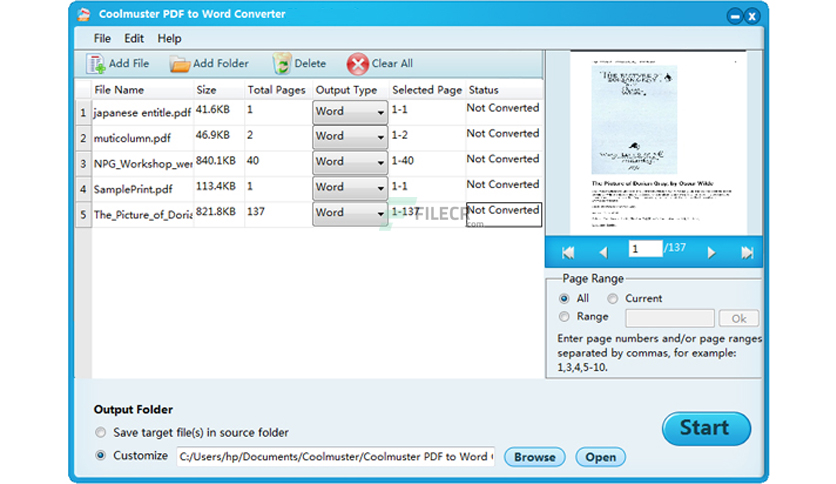Viewport: 836px width, 484px height.
Task: Jump to the last preview page
Action: coord(747,252)
